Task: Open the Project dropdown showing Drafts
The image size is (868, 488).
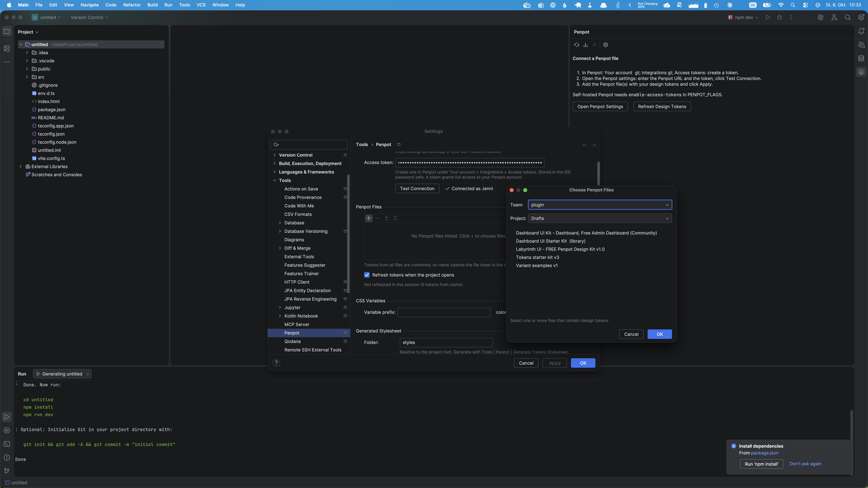Action: (600, 219)
